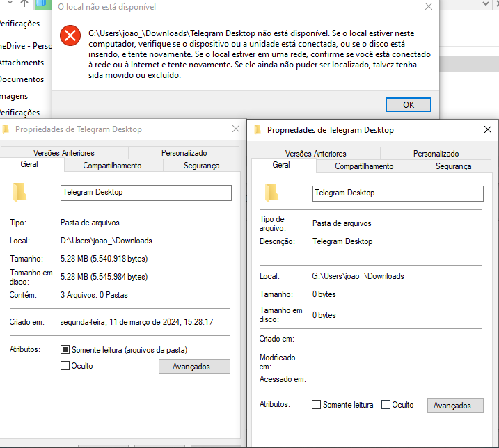Click size on disk value '5,28 MB (5.545.984 bytes)'
This screenshot has height=448, width=499.
(x=104, y=277)
